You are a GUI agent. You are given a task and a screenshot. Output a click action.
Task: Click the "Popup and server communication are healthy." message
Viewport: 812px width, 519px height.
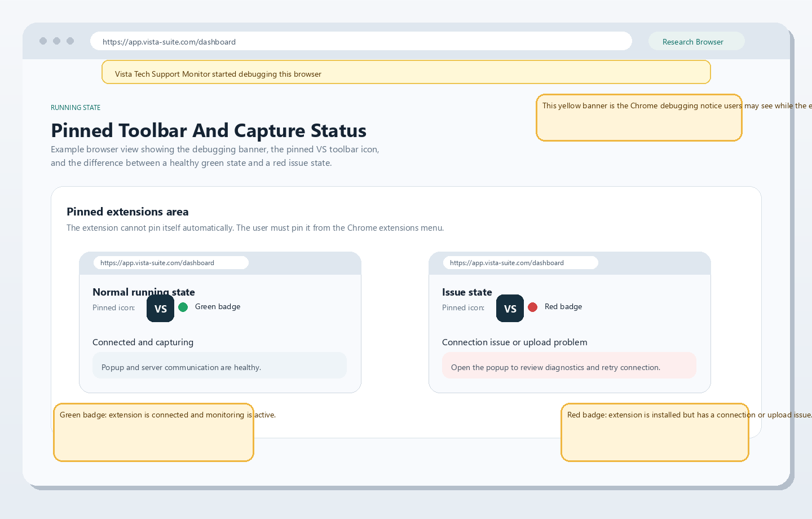pos(219,366)
